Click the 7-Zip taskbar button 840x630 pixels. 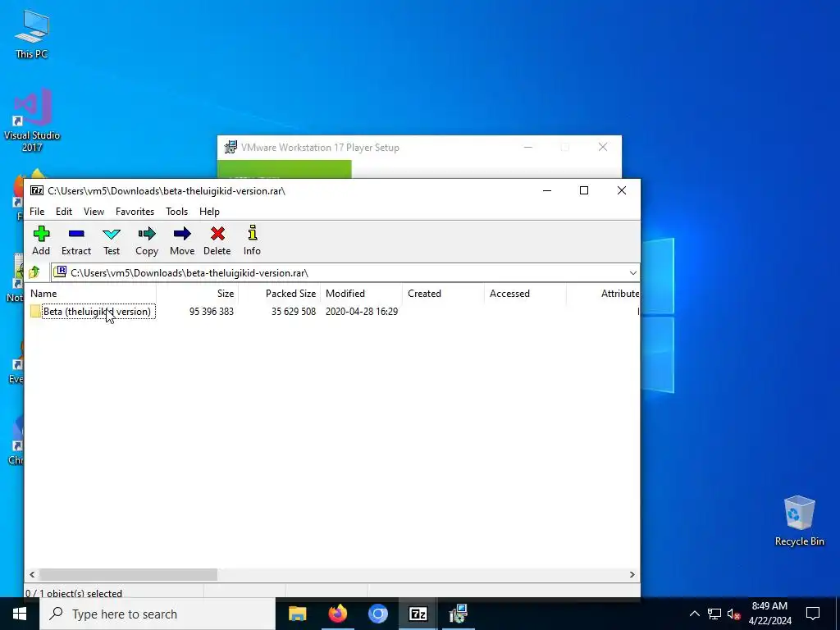(x=418, y=614)
